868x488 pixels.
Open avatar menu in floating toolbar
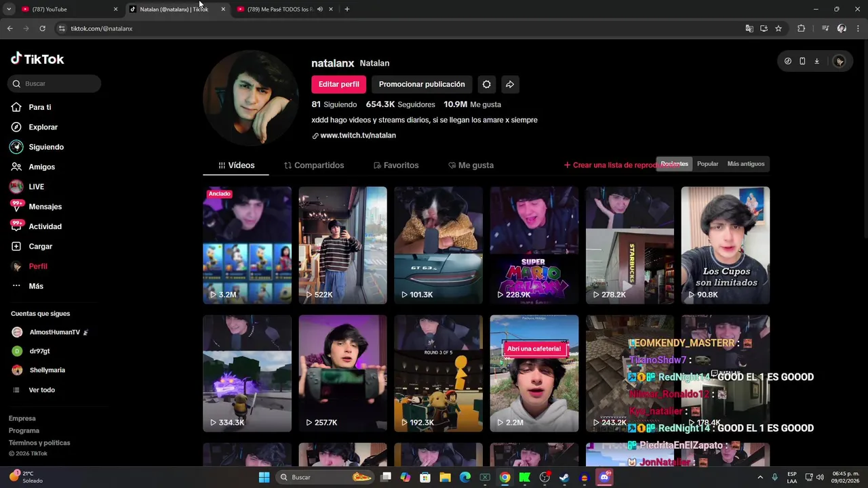click(x=840, y=61)
